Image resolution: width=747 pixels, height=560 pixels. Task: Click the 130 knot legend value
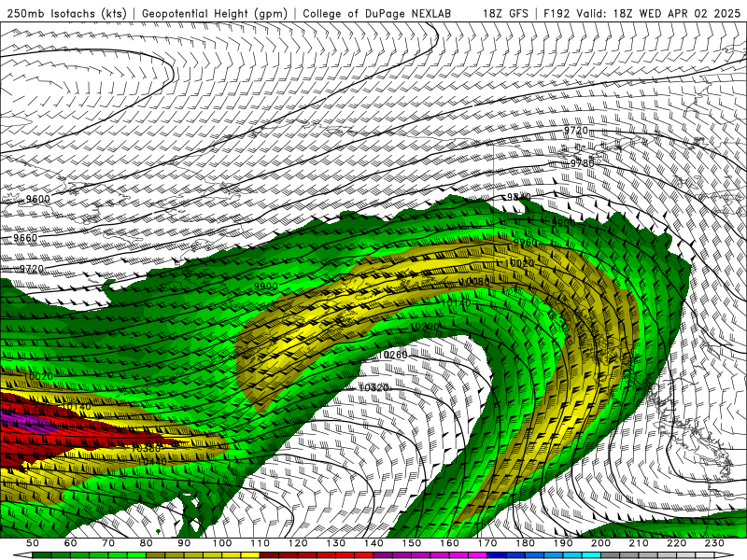pyautogui.click(x=336, y=543)
